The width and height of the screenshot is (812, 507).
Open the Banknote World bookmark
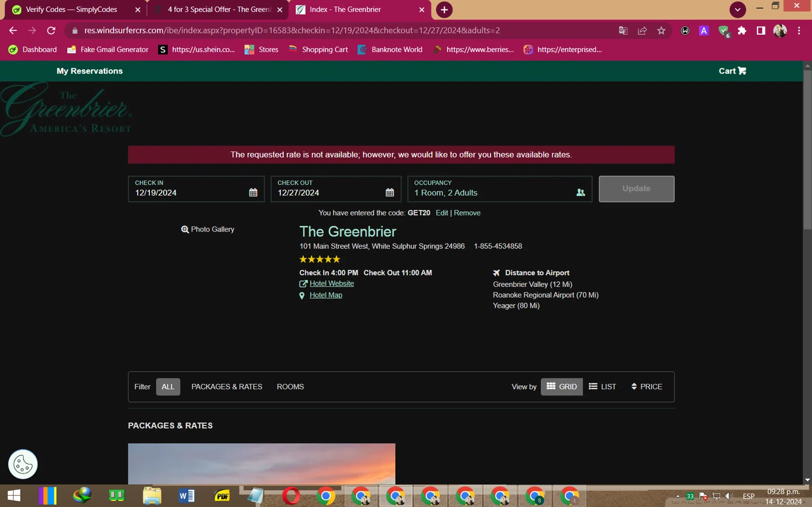coord(390,50)
